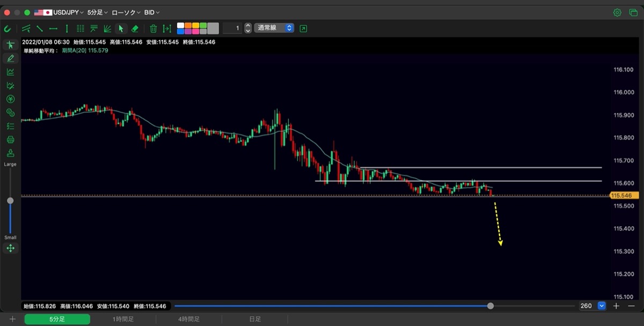Click the four-way move arrows icon
Image resolution: width=644 pixels, height=326 pixels.
point(10,248)
